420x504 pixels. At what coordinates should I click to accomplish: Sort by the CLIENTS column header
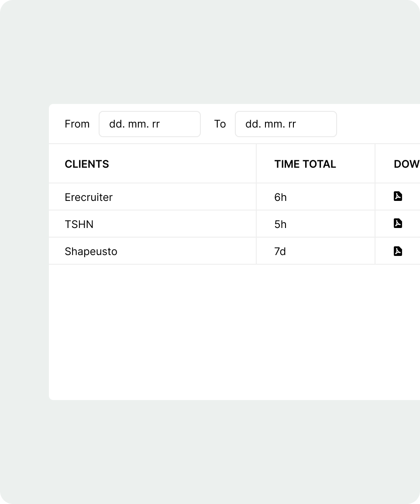pyautogui.click(x=87, y=164)
